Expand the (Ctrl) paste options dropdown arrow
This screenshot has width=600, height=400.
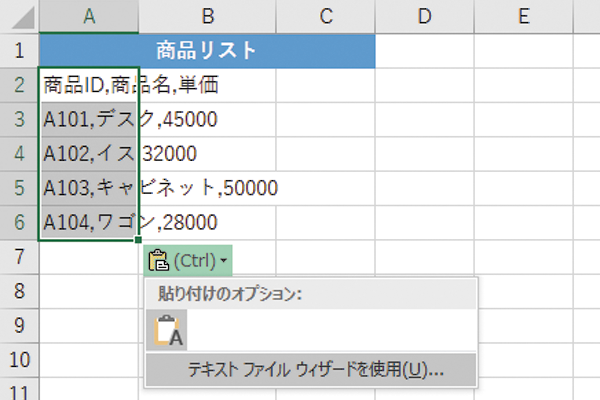pos(224,260)
